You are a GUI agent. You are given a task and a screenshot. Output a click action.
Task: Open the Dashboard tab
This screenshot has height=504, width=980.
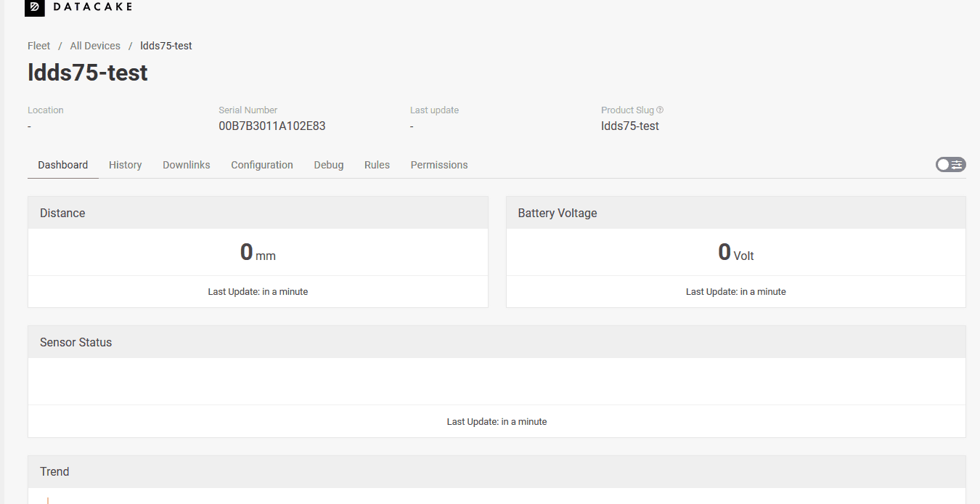(63, 165)
